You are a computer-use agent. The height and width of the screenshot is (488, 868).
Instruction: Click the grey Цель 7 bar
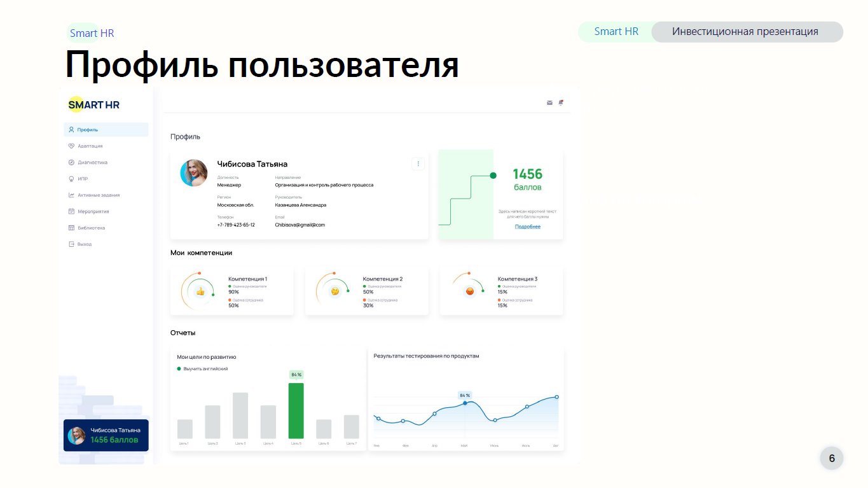coord(352,426)
